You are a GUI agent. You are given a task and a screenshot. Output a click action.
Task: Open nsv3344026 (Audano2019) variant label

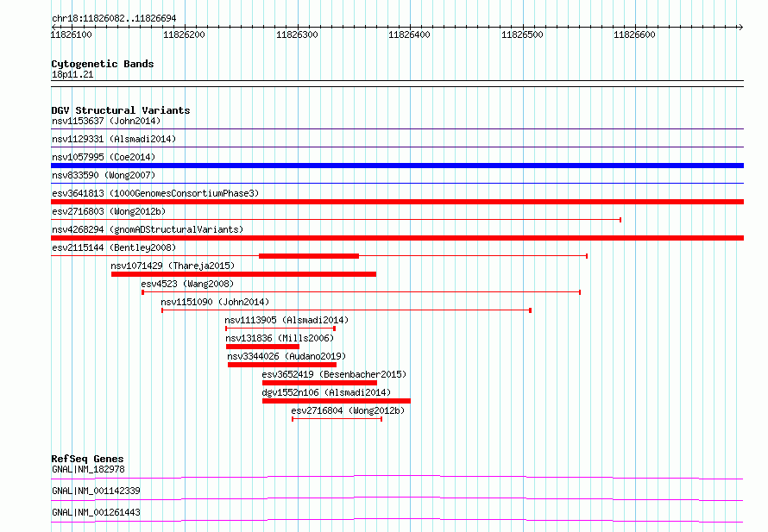tap(286, 356)
